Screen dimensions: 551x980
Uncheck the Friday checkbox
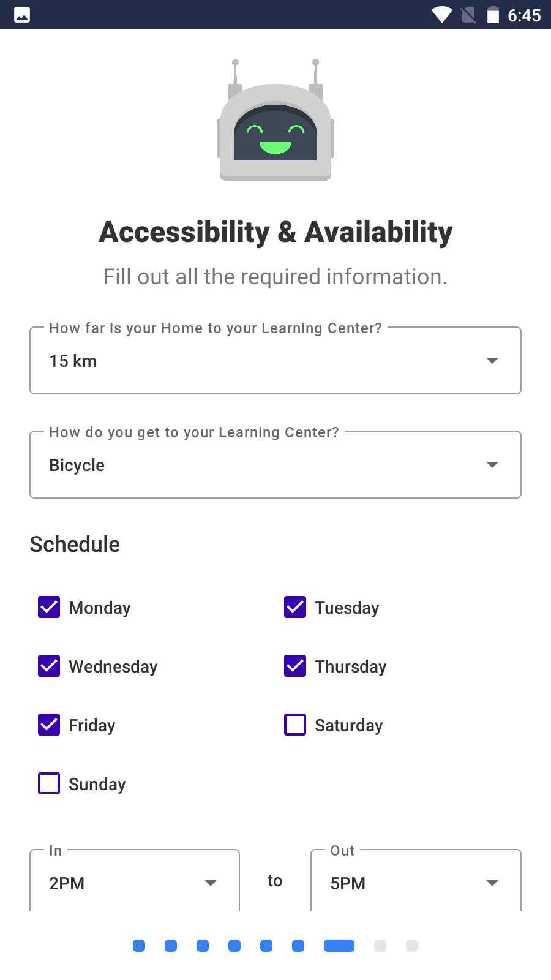[x=49, y=725]
